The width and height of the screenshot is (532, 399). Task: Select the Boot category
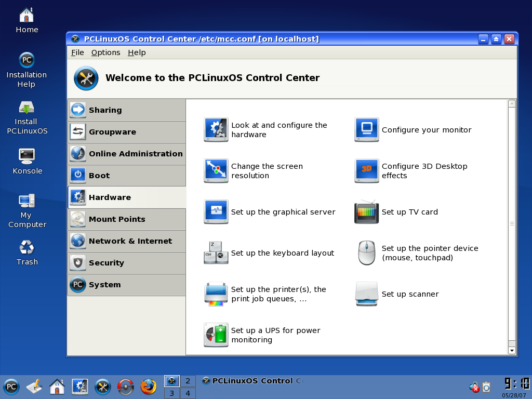(127, 176)
